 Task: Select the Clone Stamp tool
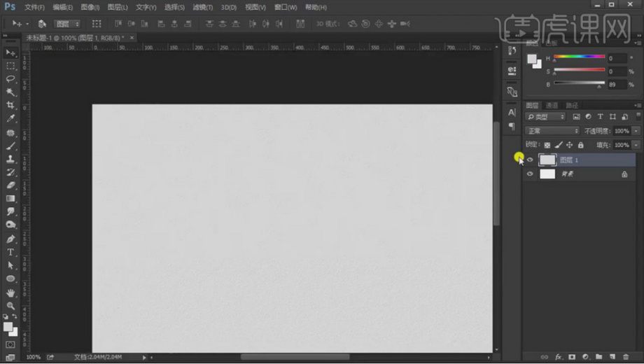tap(10, 159)
